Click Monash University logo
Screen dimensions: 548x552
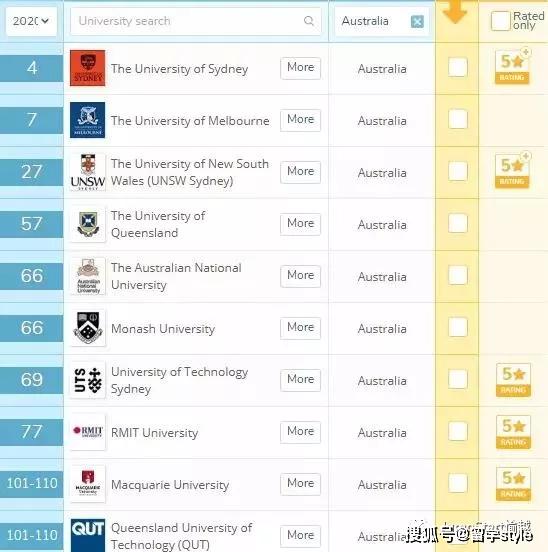pyautogui.click(x=87, y=328)
